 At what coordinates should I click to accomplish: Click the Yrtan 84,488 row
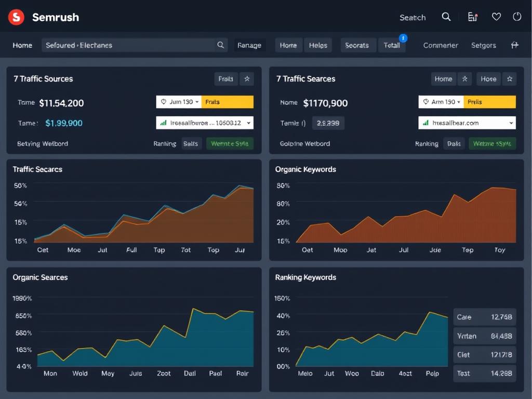[x=485, y=336]
